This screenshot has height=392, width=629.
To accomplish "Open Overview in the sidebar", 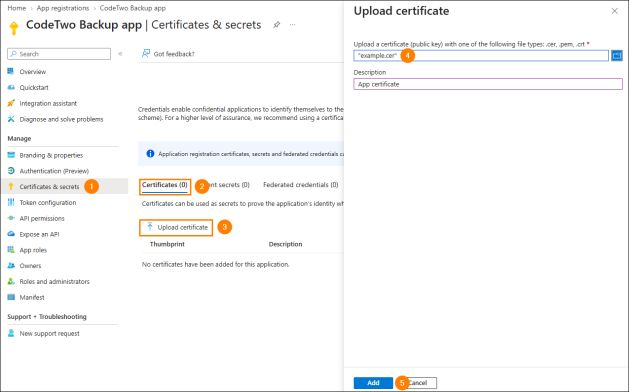I will [x=32, y=72].
